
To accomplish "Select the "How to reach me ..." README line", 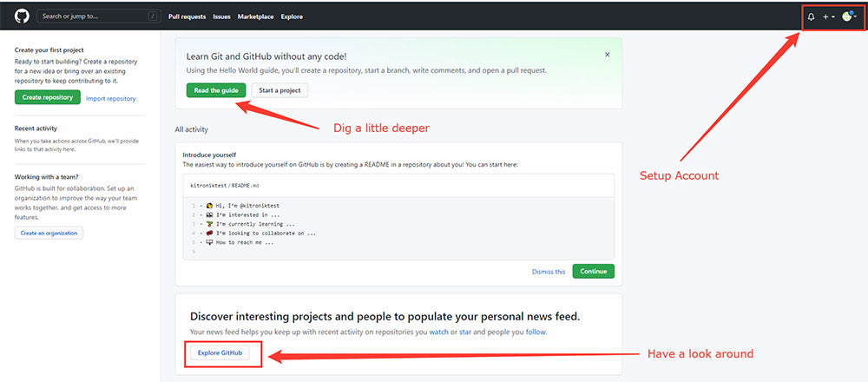I will [x=240, y=242].
